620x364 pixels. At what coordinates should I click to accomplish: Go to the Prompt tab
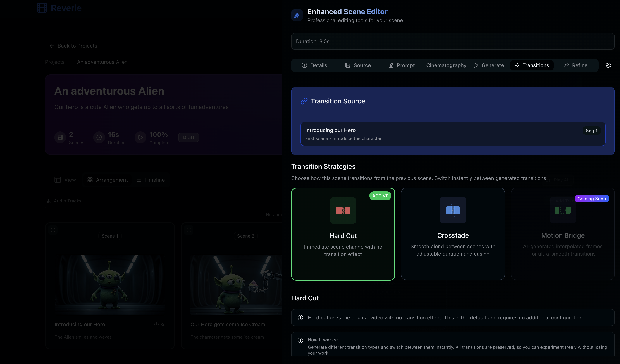click(402, 65)
